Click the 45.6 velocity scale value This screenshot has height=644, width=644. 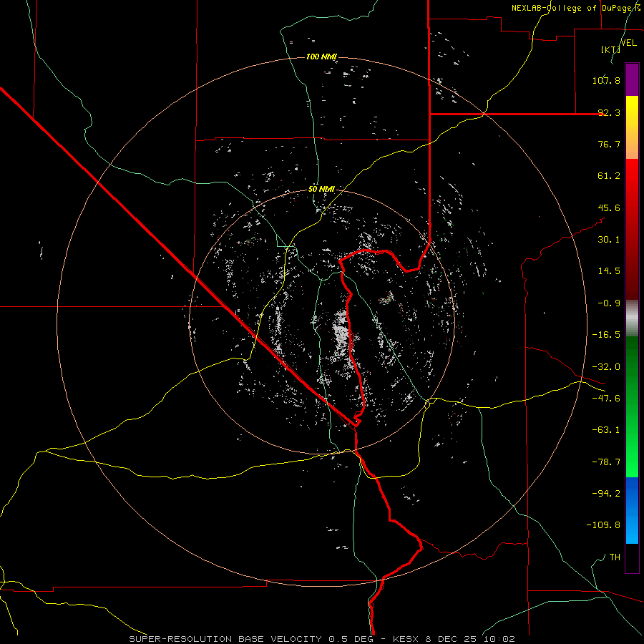click(609, 208)
